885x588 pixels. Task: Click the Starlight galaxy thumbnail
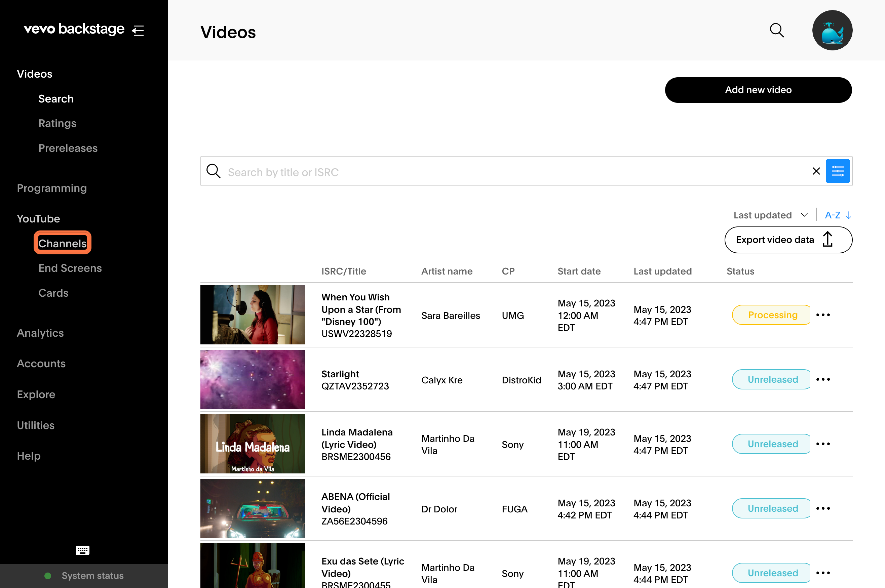[253, 379]
